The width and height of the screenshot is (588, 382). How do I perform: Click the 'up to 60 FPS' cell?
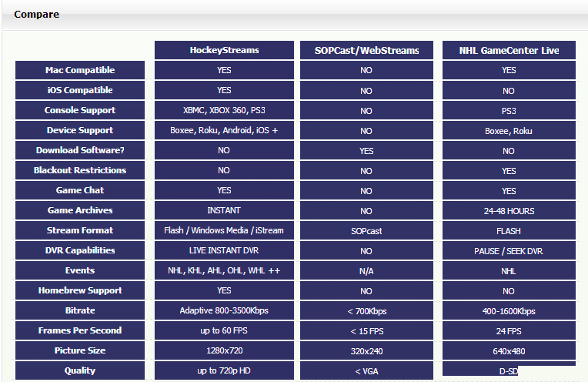(224, 330)
